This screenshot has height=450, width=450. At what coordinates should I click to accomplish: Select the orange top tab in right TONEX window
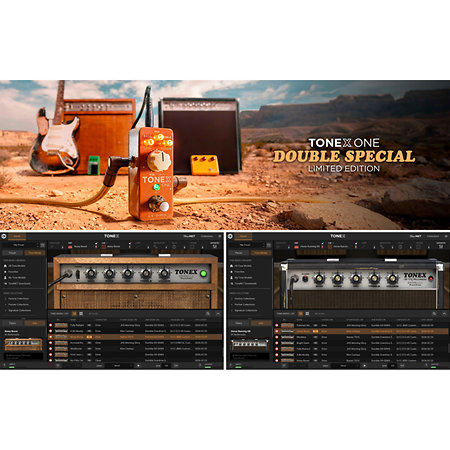tap(243, 237)
